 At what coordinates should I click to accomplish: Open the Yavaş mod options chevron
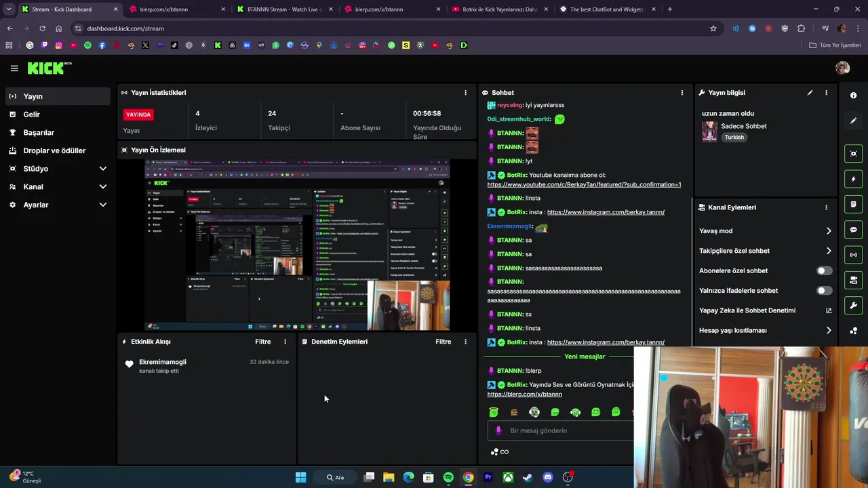(x=829, y=231)
